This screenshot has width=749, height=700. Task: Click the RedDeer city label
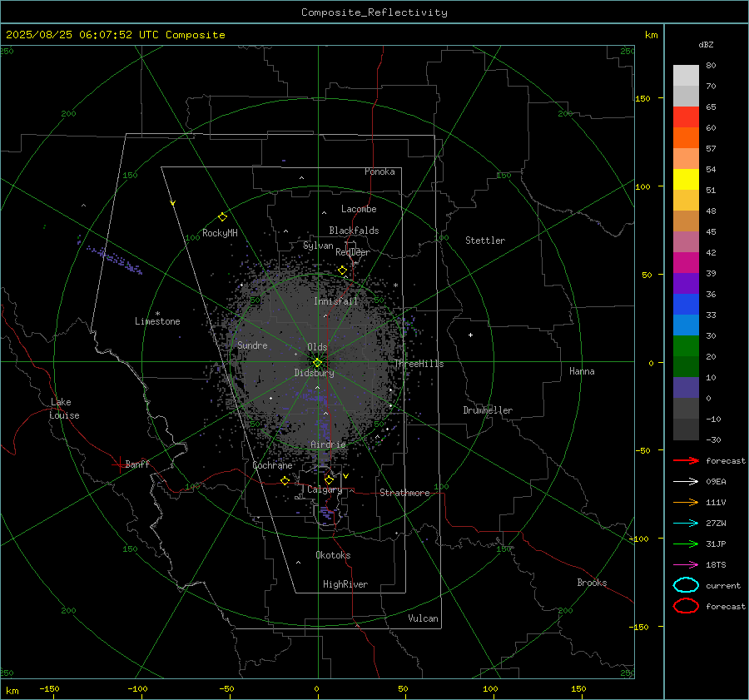(x=353, y=252)
